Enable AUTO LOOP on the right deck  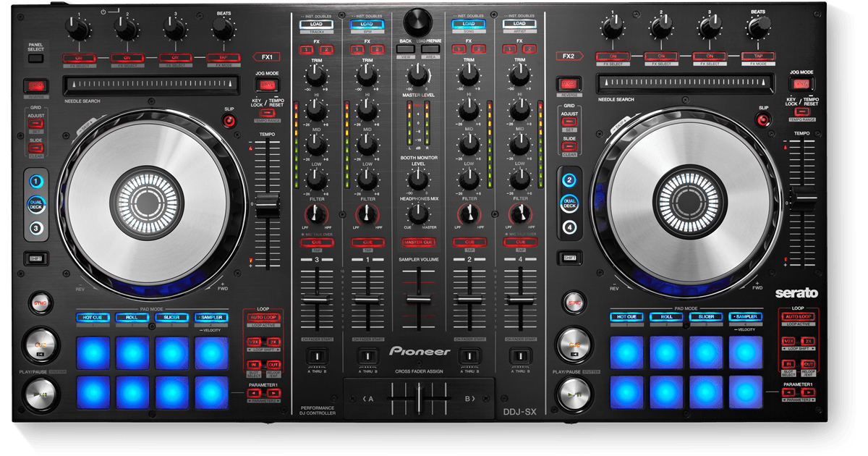pyautogui.click(x=799, y=316)
